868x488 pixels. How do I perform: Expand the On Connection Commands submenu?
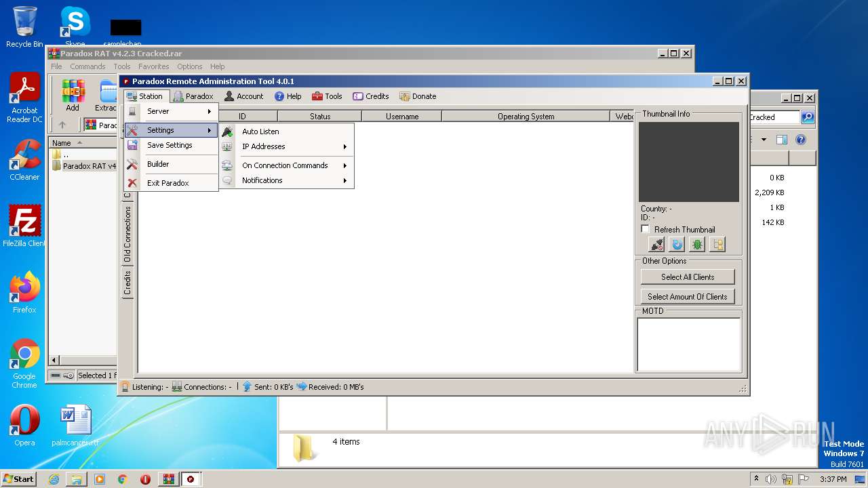(x=286, y=165)
